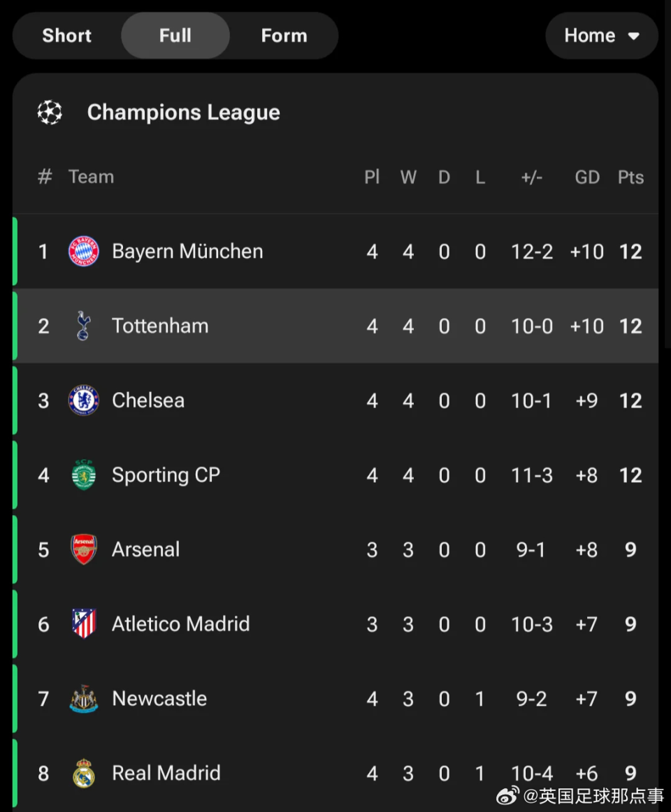Screen dimensions: 671x812
Task: Click the Team column header
Action: point(91,177)
